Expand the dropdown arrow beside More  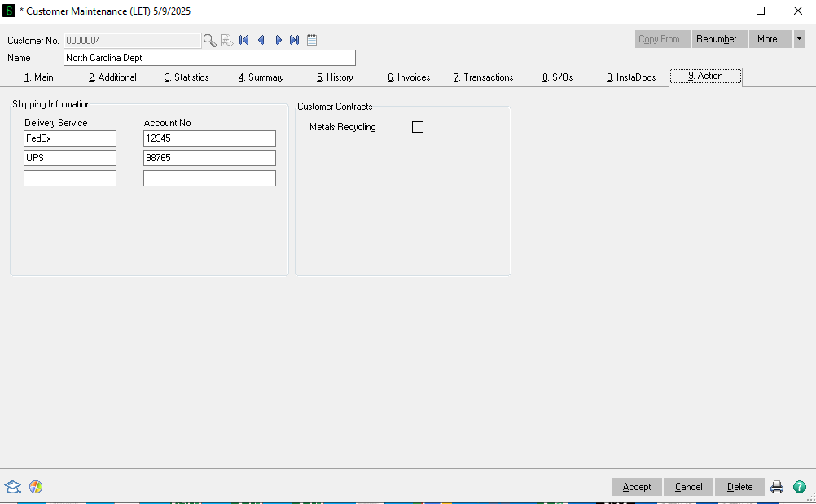tap(799, 39)
